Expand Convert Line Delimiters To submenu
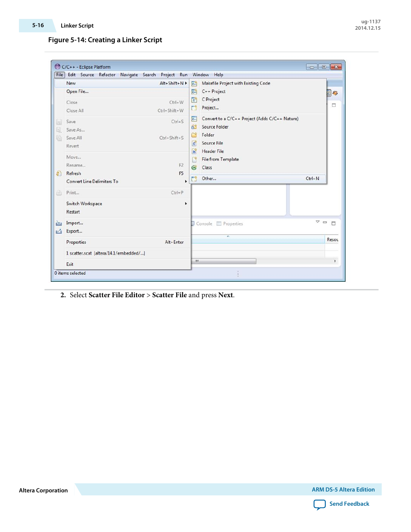411x532 pixels. pos(186,181)
